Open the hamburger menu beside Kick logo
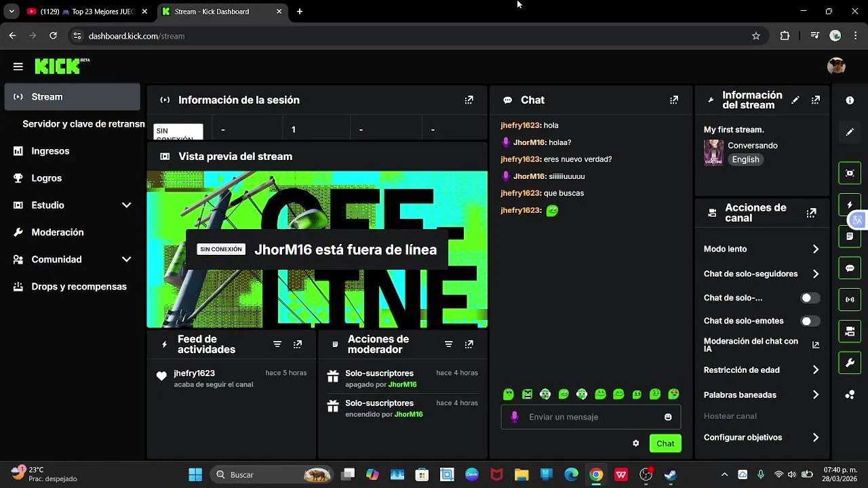This screenshot has height=488, width=868. click(18, 66)
